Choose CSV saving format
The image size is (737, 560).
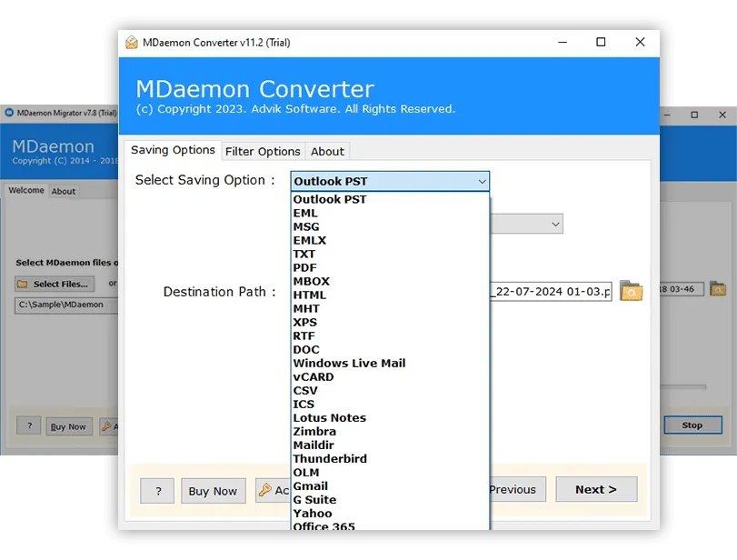pyautogui.click(x=390, y=390)
